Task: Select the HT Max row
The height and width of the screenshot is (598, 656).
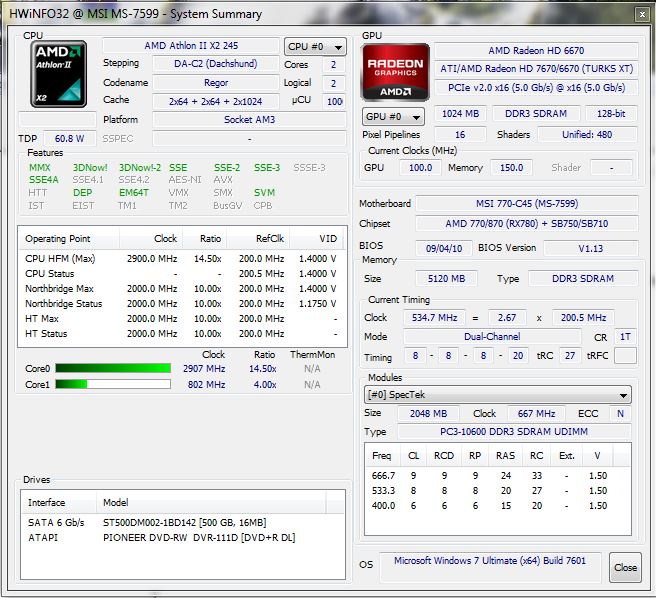Action: pos(183,318)
